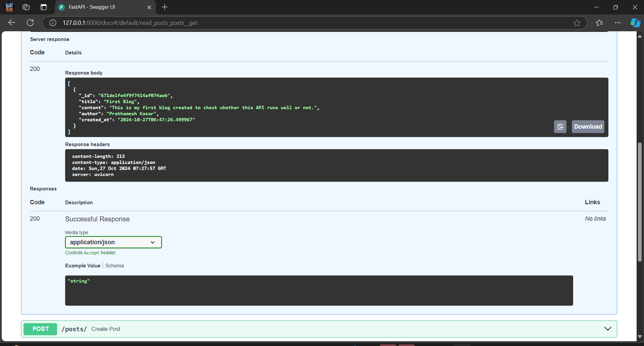Switch to the Schema tab

(x=114, y=266)
